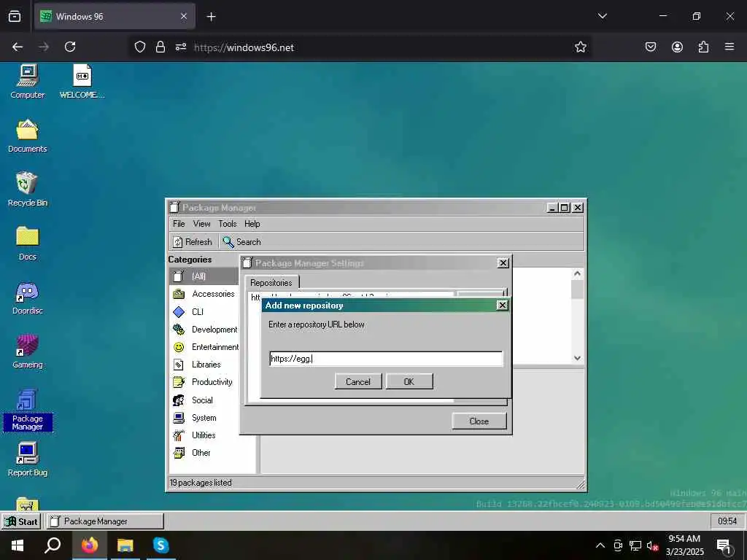747x560 pixels.
Task: Confirm with OK in Add new repository
Action: 409,381
